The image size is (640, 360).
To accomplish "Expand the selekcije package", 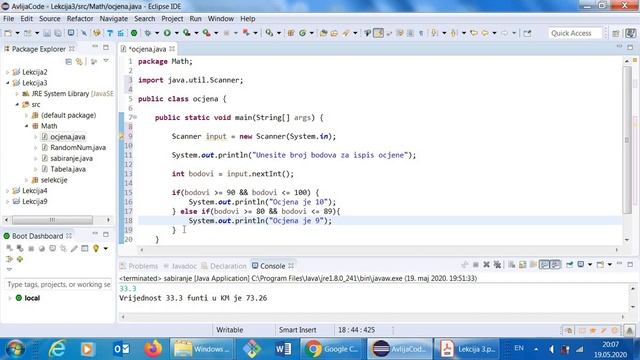I will pos(27,180).
